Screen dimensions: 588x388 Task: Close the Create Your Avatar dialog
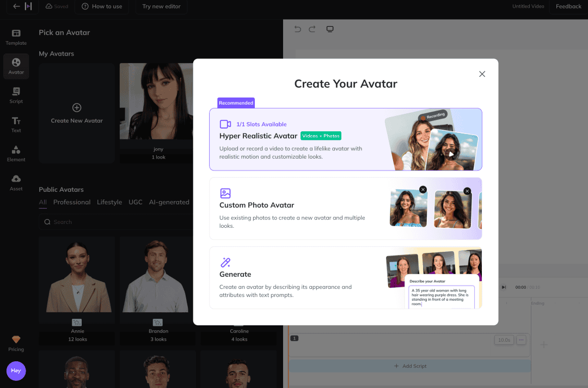482,74
